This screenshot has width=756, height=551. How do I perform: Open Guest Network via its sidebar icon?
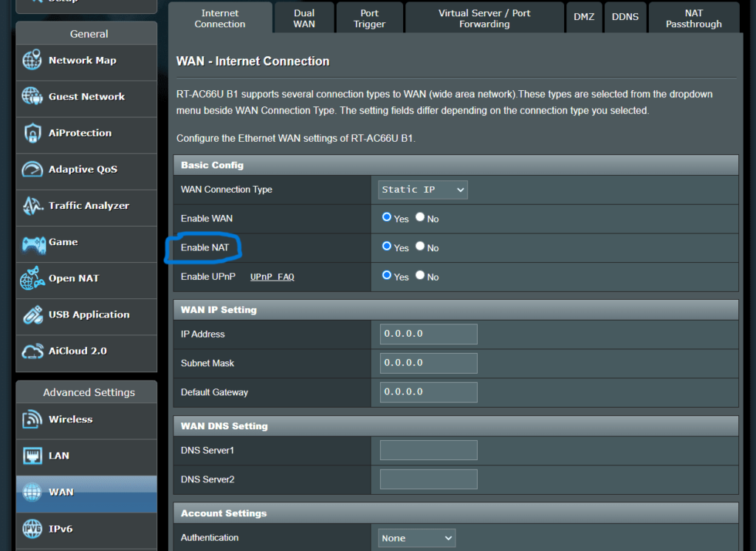32,97
